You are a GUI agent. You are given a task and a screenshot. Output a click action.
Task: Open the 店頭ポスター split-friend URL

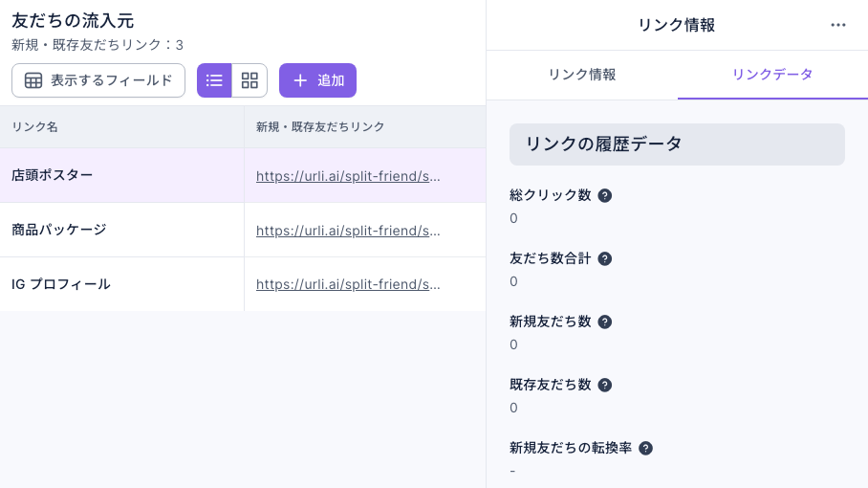348,176
